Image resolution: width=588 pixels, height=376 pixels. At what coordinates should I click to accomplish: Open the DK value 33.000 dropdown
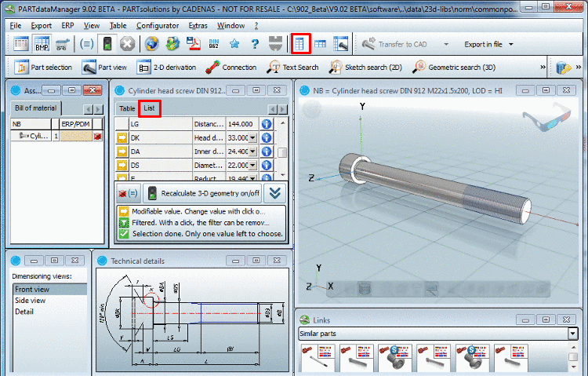(252, 138)
